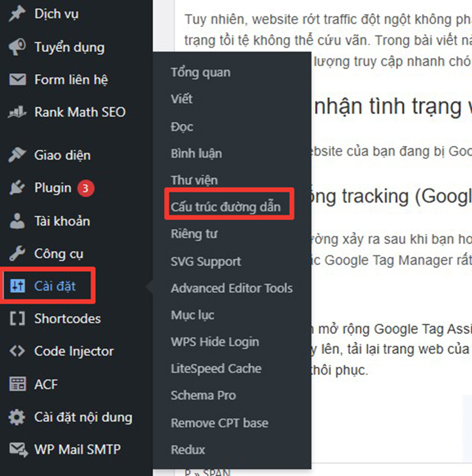Open Cấu trúc đường dẫn permalink settings

[226, 207]
